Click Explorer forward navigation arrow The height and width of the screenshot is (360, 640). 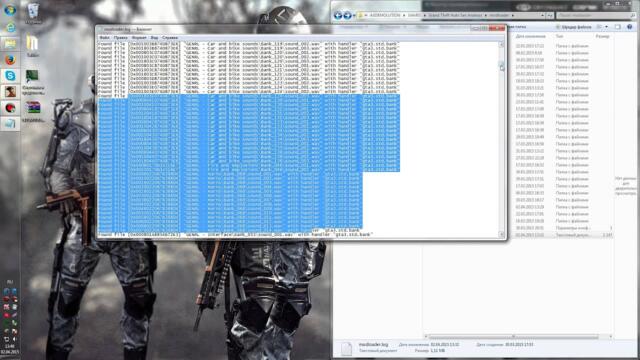pos(347,16)
